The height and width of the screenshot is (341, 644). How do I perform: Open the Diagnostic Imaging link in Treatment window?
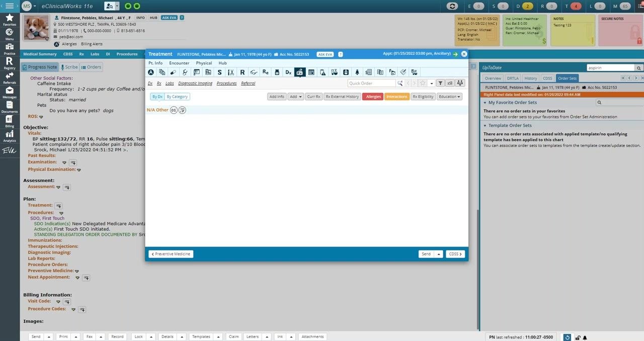(195, 83)
